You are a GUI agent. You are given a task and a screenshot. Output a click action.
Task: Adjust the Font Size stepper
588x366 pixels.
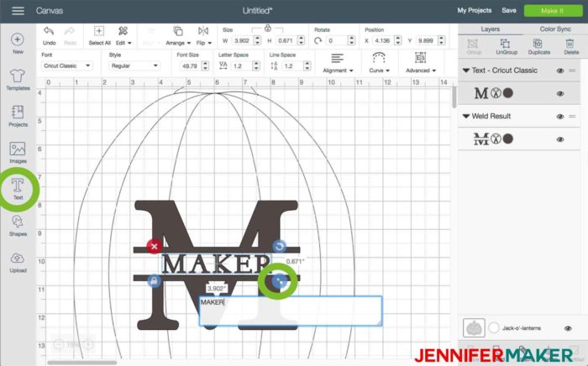click(x=205, y=66)
